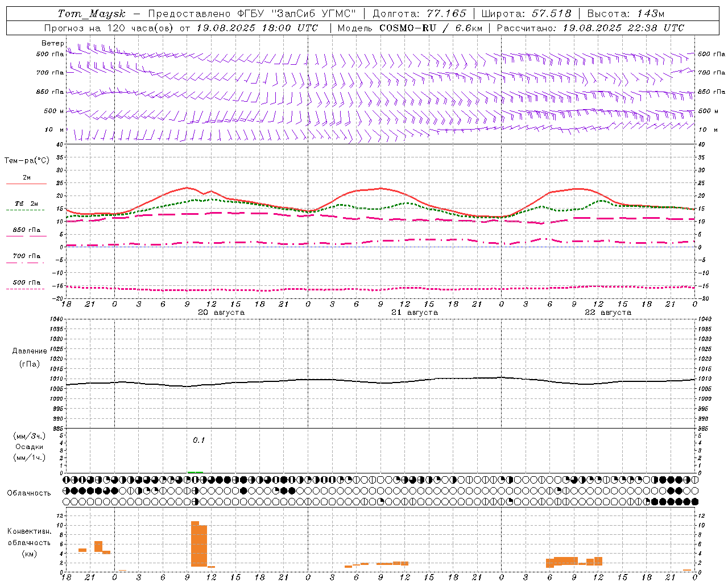
Task: Click the grid resolution "6.6км"
Action: 469,28
